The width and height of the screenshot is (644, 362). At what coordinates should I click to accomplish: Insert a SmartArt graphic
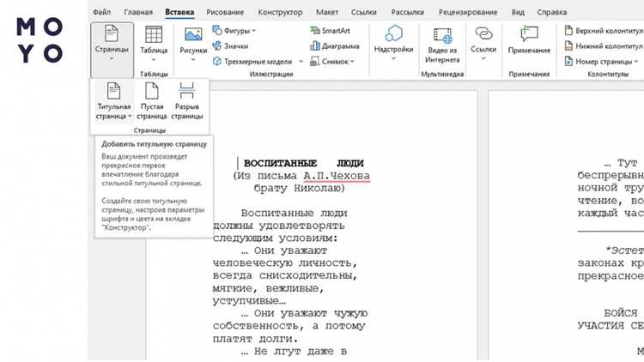click(331, 30)
